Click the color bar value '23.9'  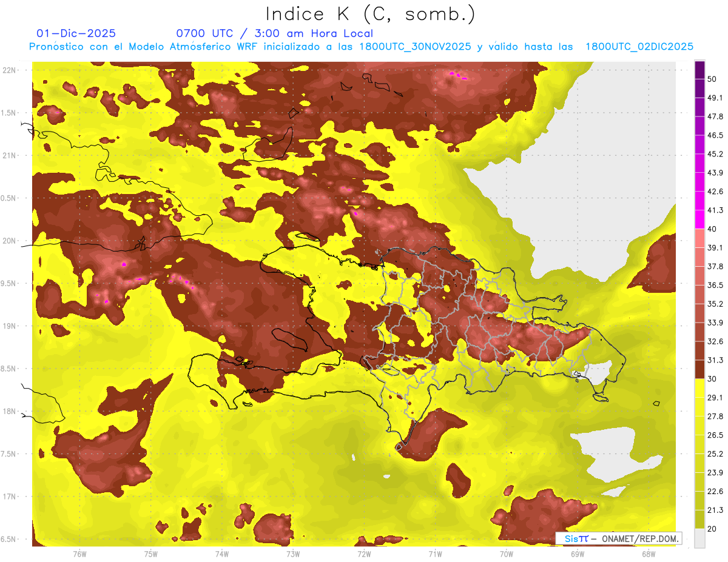pyautogui.click(x=715, y=472)
